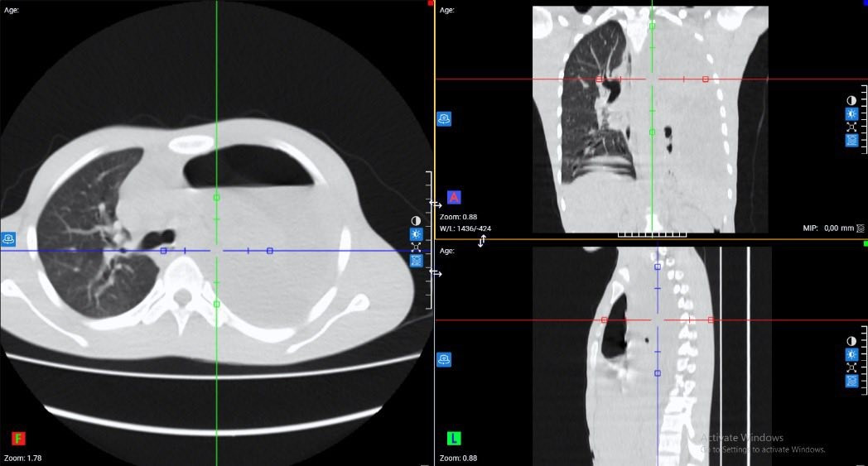The width and height of the screenshot is (868, 466).
Task: Click the crosshair center in the axial view
Action: point(216,251)
